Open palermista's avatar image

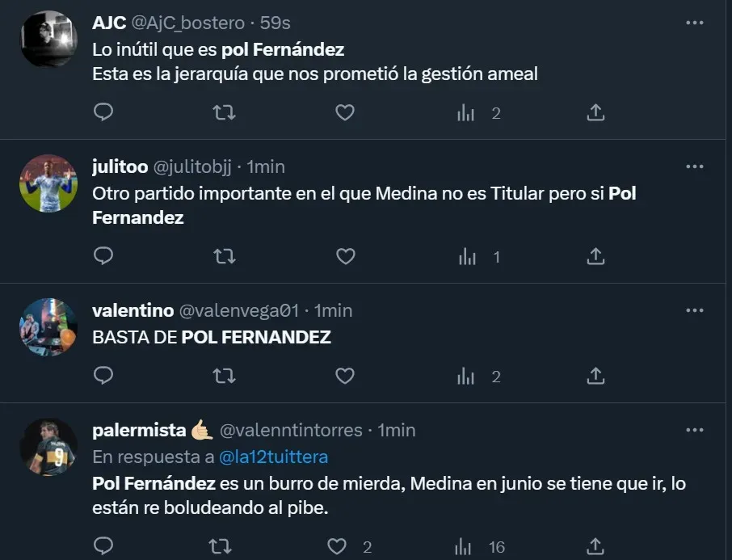tap(48, 448)
